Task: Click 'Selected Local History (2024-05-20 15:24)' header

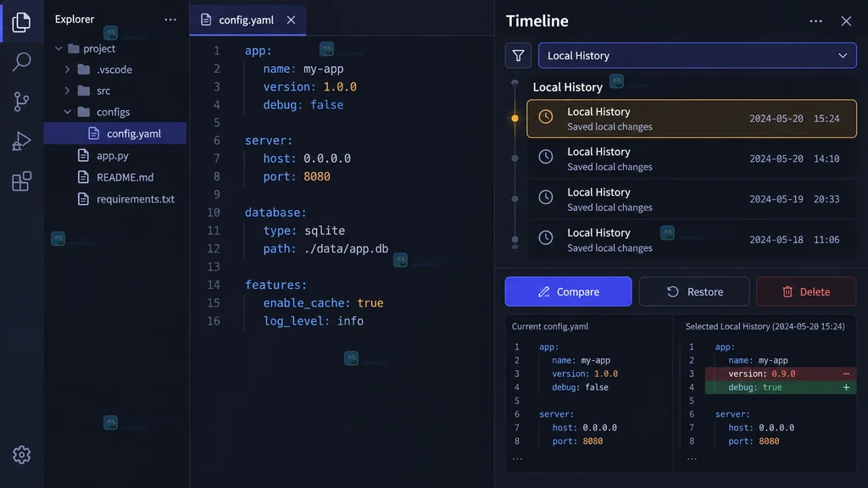Action: click(x=765, y=326)
